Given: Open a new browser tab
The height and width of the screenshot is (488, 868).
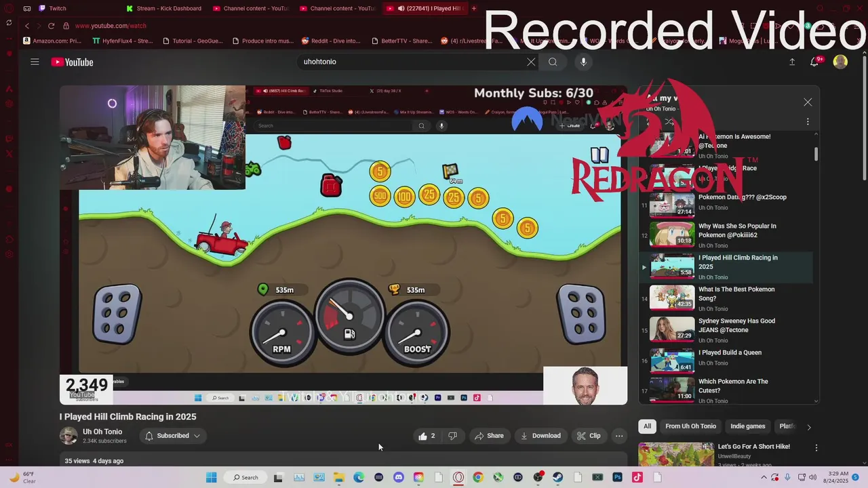Looking at the screenshot, I should 473,8.
